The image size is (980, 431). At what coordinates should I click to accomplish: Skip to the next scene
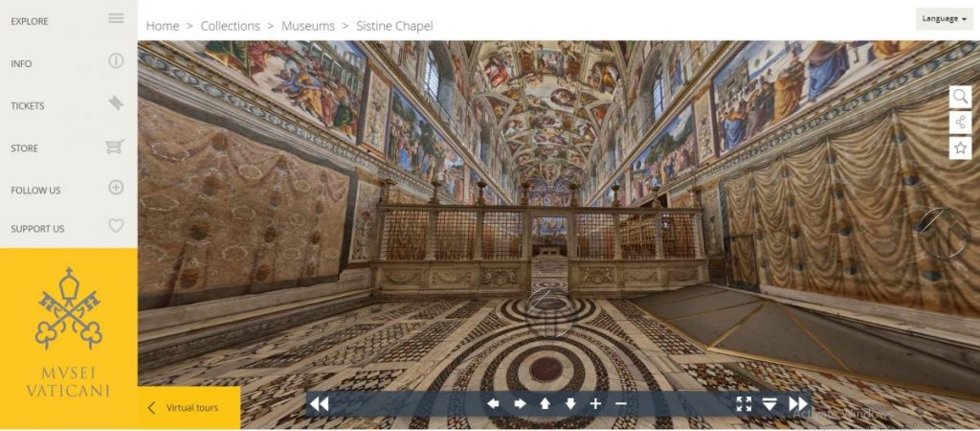tap(797, 404)
